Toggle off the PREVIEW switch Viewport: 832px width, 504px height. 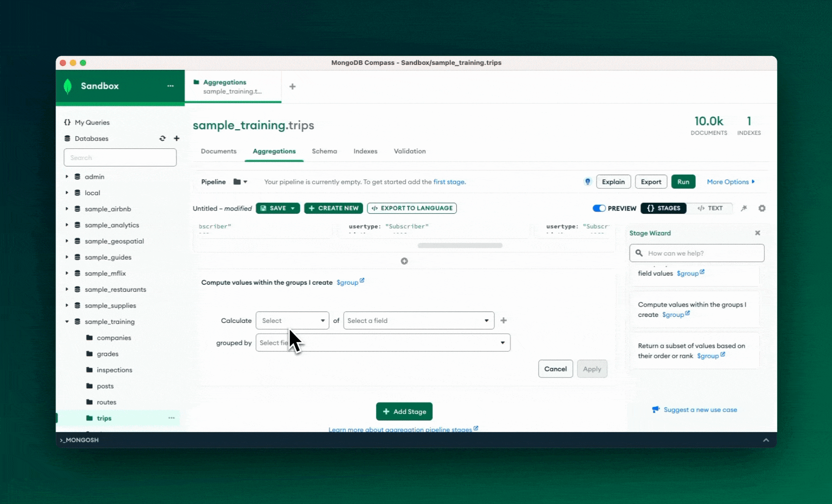tap(599, 208)
